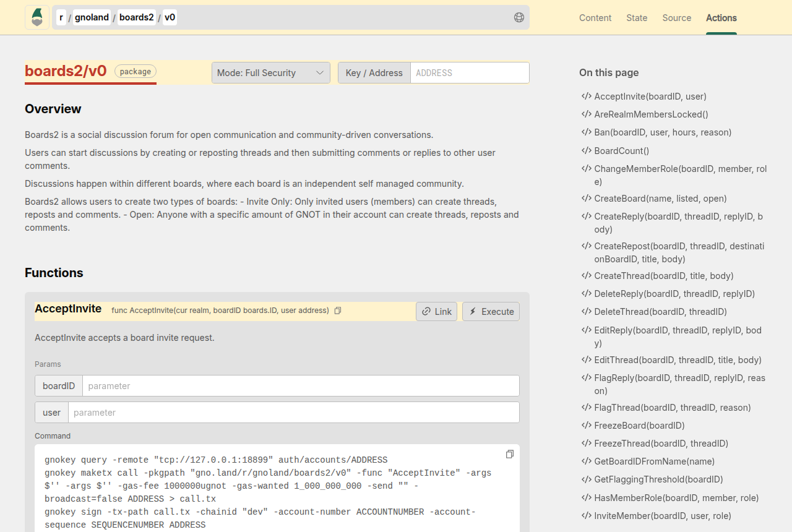This screenshot has height=532, width=792.
Task: Click the Key / Address input field
Action: pos(470,72)
